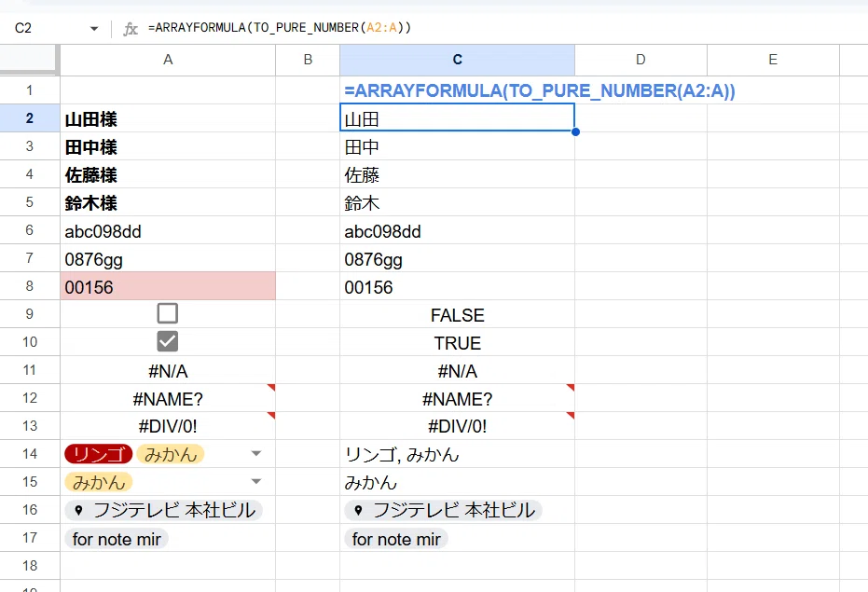Select column A header

[168, 60]
